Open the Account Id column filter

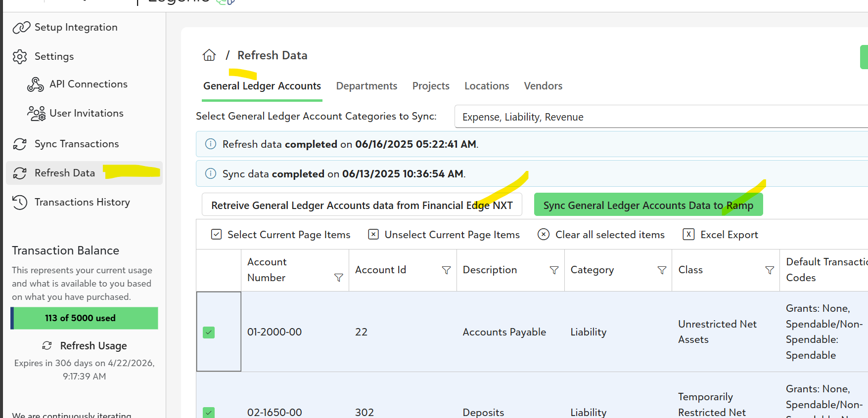(x=446, y=270)
